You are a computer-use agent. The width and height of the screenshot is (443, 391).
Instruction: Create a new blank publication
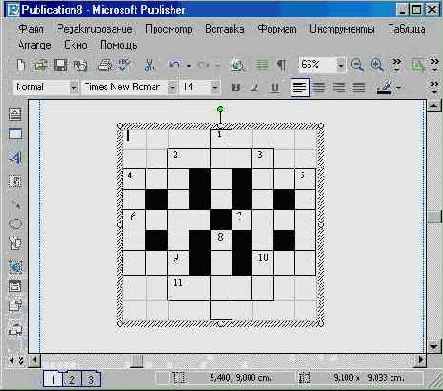pos(21,65)
